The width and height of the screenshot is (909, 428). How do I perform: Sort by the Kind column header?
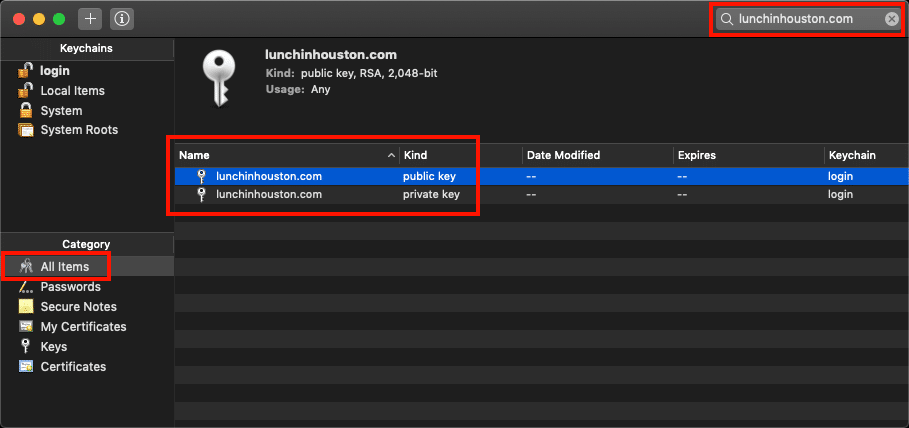[460, 156]
